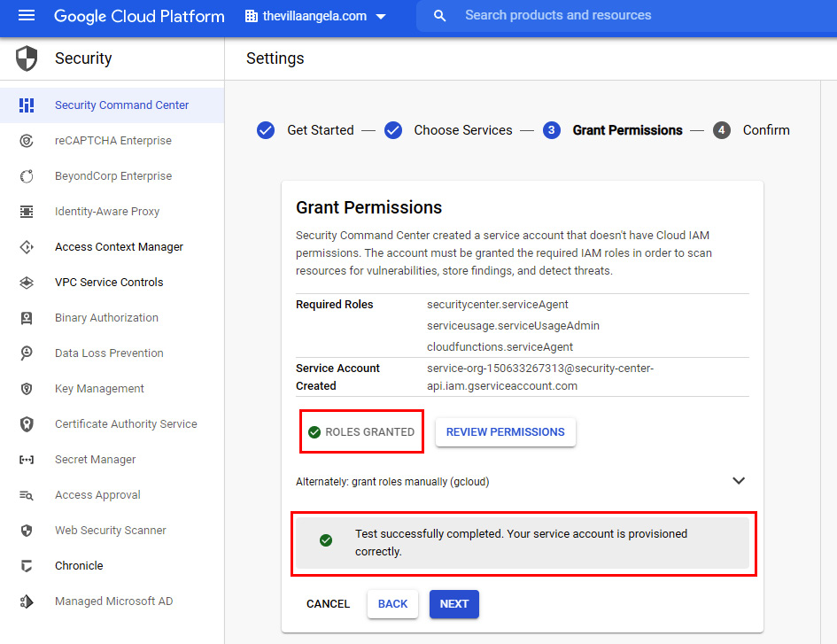
Task: Click the Chronicle icon
Action: click(27, 565)
